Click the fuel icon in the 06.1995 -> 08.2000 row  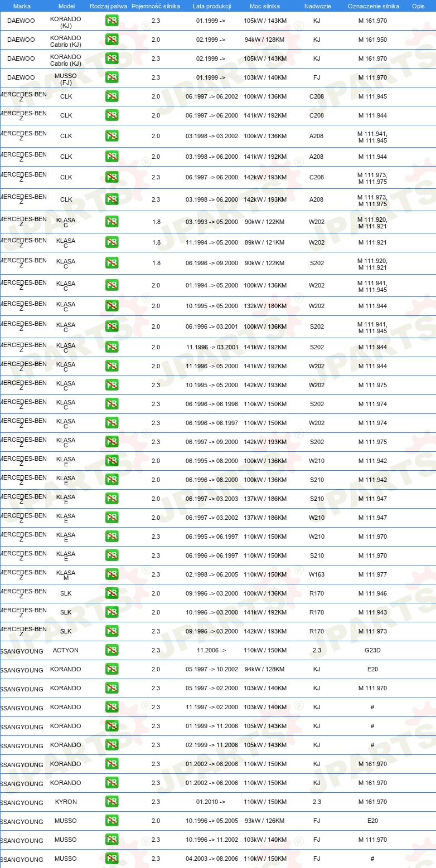pos(112,461)
